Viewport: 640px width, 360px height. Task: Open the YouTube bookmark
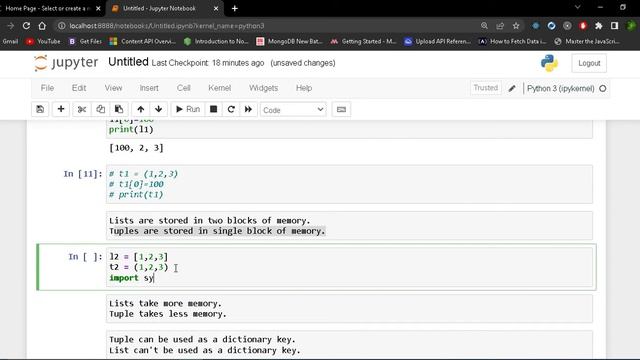pyautogui.click(x=43, y=41)
